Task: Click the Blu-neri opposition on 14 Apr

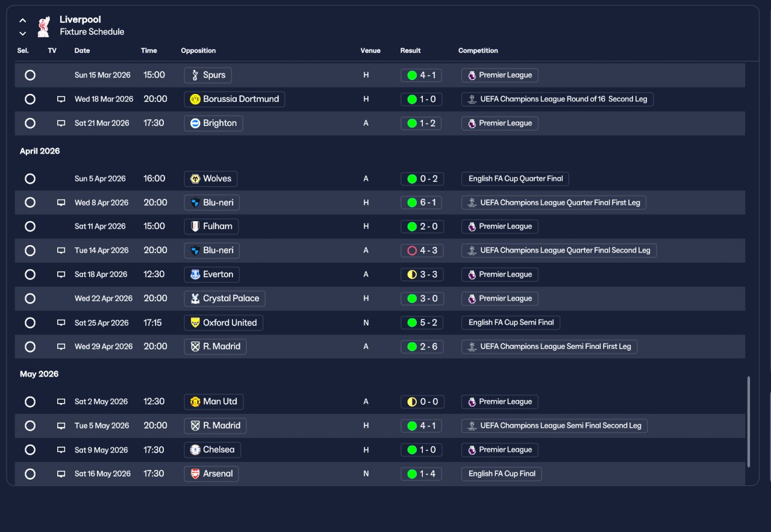Action: [x=211, y=251]
